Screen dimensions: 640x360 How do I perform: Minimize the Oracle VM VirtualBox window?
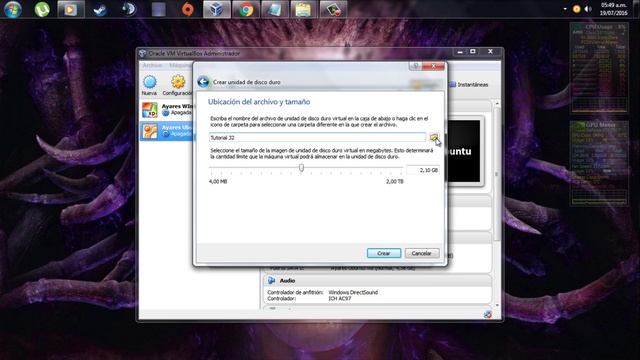coord(460,52)
